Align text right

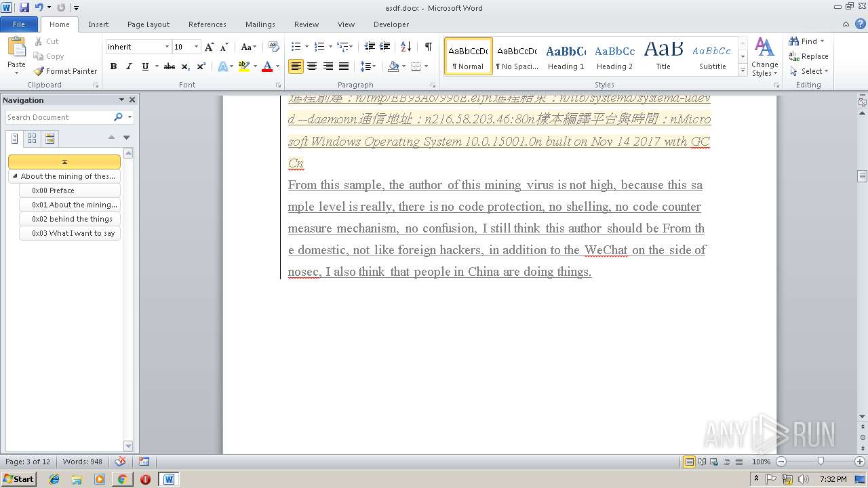pos(328,66)
